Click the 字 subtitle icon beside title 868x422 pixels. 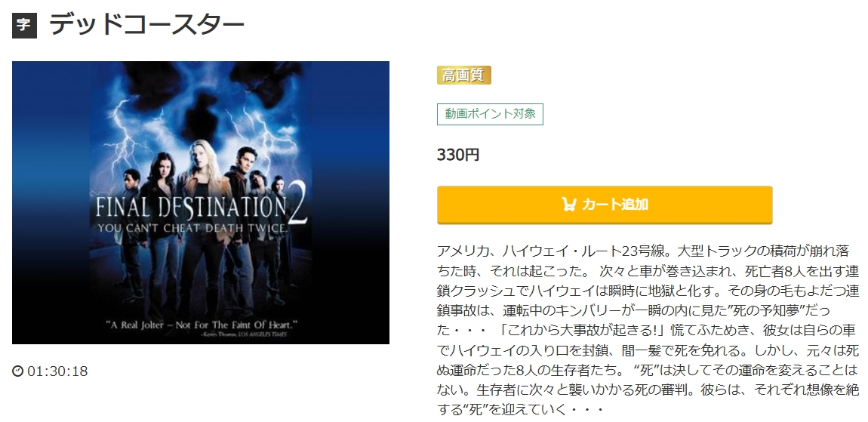pyautogui.click(x=24, y=26)
